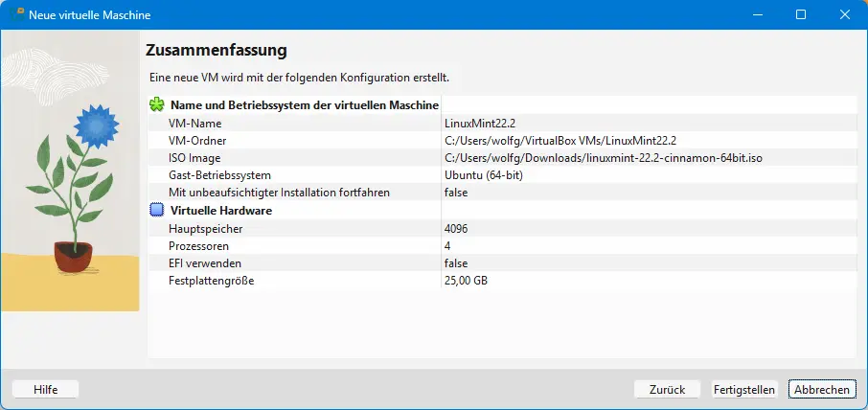868x410 pixels.
Task: Collapse the Virtuelle Hardware section header
Action: (220, 210)
